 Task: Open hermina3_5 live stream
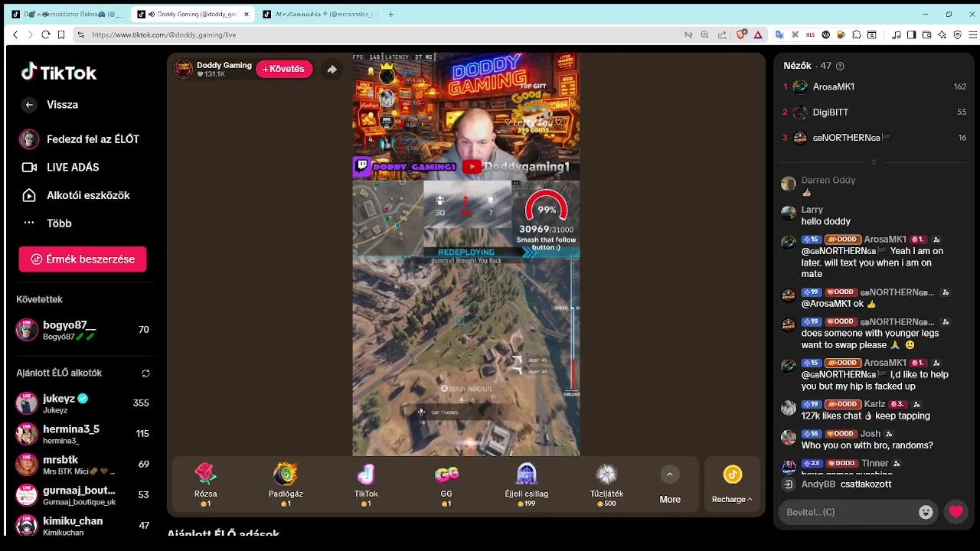click(83, 434)
